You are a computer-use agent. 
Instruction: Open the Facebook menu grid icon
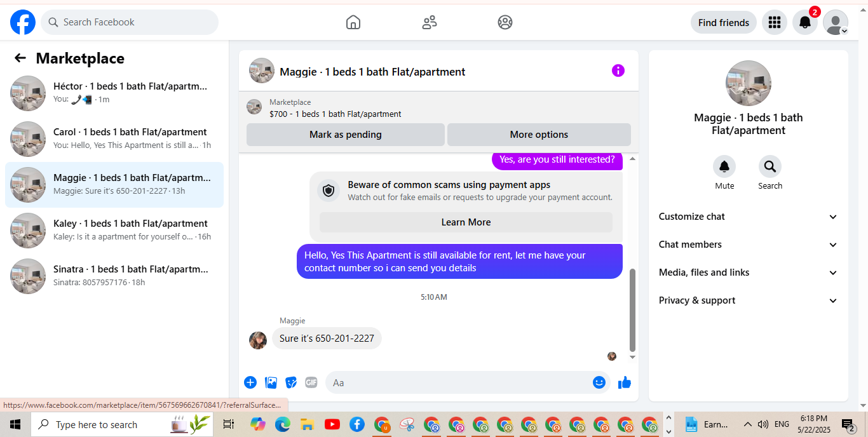774,22
